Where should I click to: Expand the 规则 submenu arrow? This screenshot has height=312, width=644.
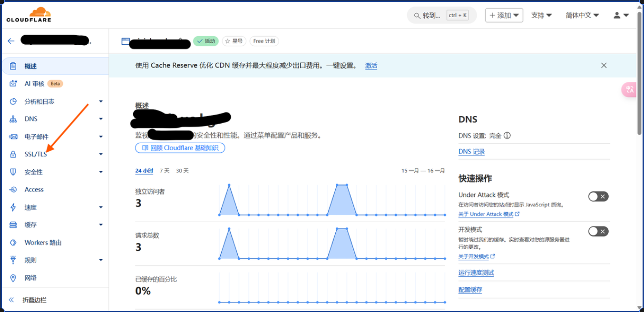[101, 260]
